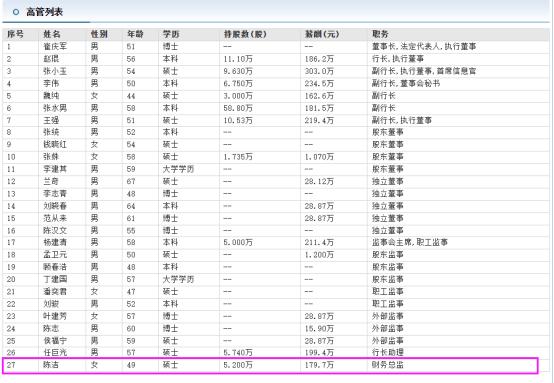
Task: Click the shareholding value 1.735万
Action: click(x=238, y=157)
